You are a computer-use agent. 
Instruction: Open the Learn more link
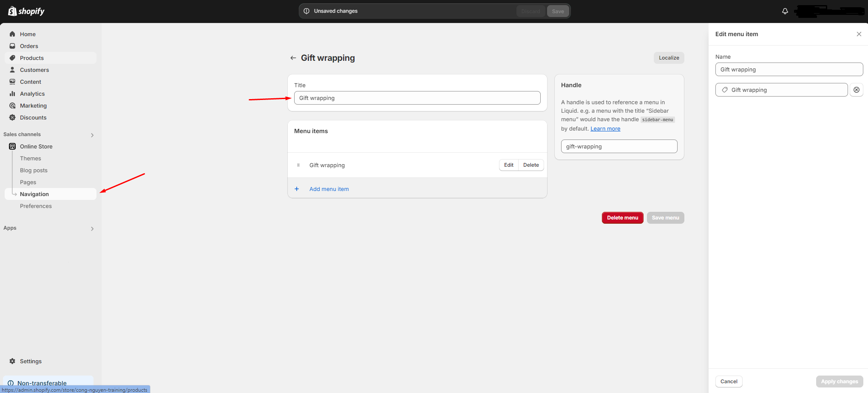[x=605, y=129]
